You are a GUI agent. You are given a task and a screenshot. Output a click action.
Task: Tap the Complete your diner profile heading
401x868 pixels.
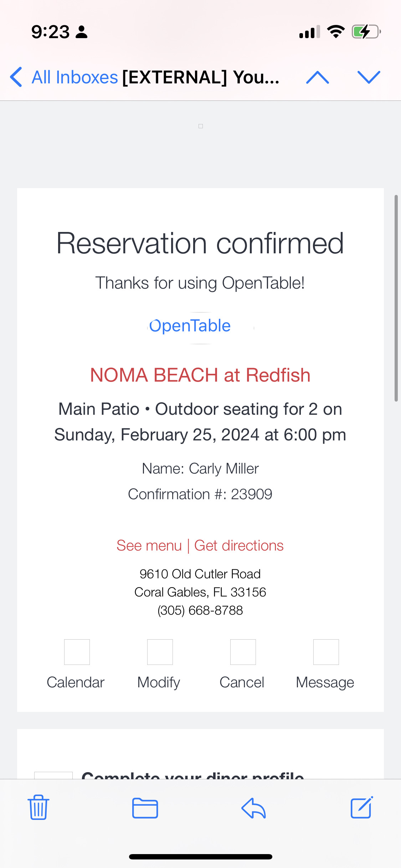192,775
